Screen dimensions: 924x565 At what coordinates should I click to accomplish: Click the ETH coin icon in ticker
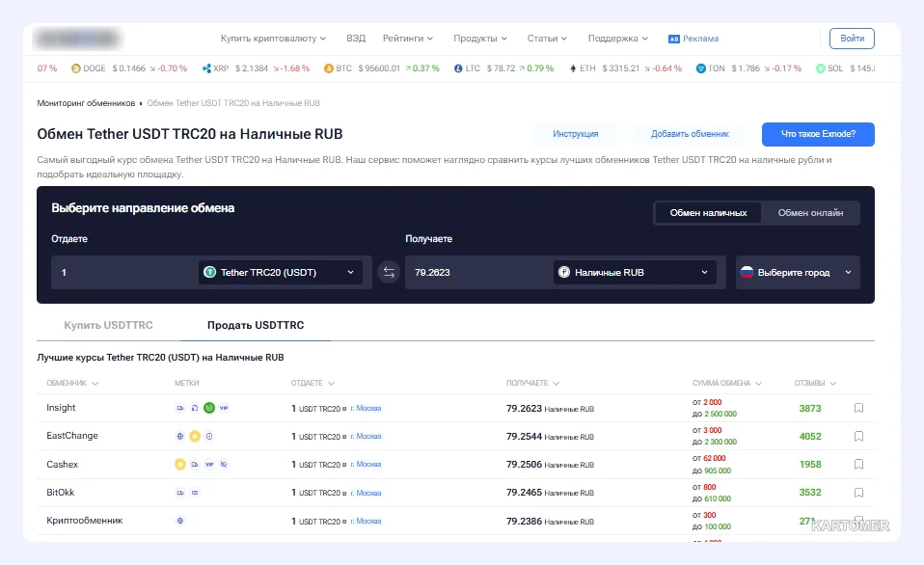(572, 68)
